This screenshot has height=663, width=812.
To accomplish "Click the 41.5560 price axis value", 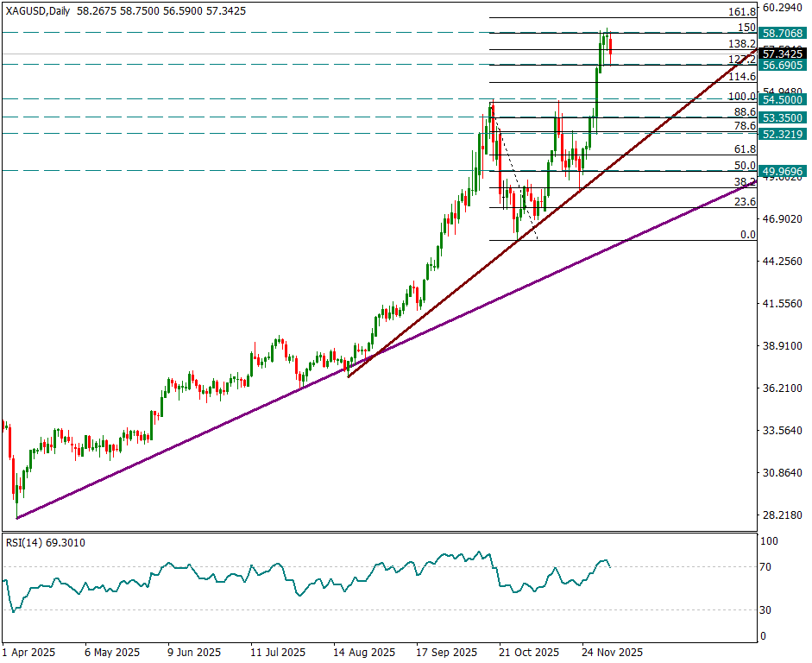I will point(783,304).
